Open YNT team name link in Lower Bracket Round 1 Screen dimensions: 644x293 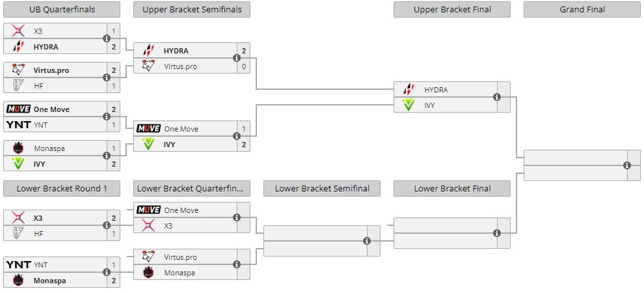tap(40, 265)
